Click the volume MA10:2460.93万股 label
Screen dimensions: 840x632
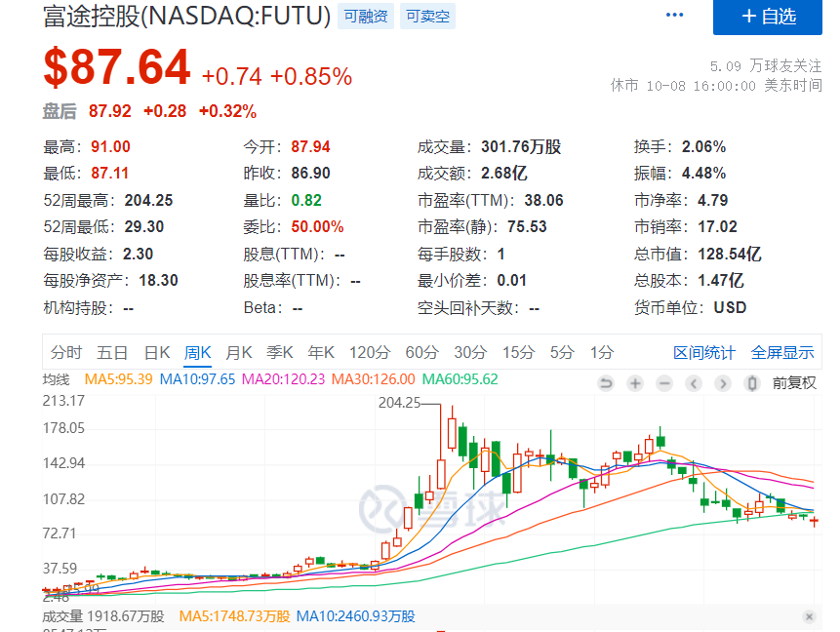(356, 616)
